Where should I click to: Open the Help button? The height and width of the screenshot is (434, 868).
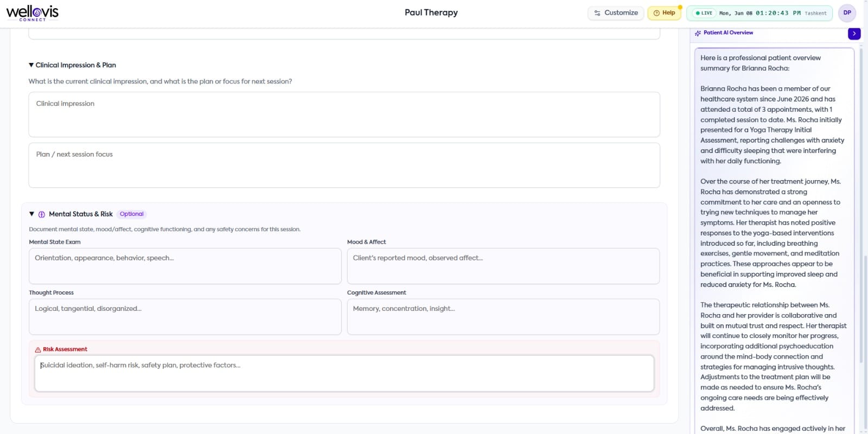click(665, 13)
